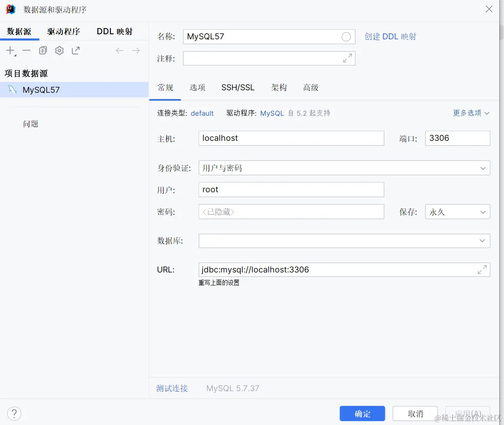Image resolution: width=504 pixels, height=425 pixels.
Task: Click the 取消 button
Action: click(415, 414)
